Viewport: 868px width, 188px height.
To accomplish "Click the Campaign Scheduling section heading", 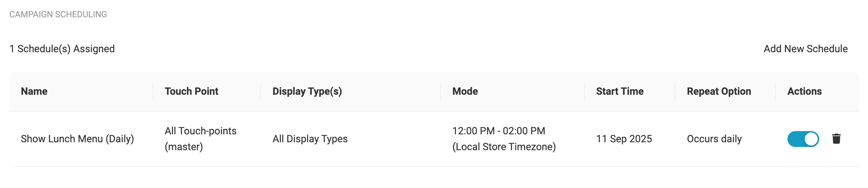I will (x=58, y=14).
